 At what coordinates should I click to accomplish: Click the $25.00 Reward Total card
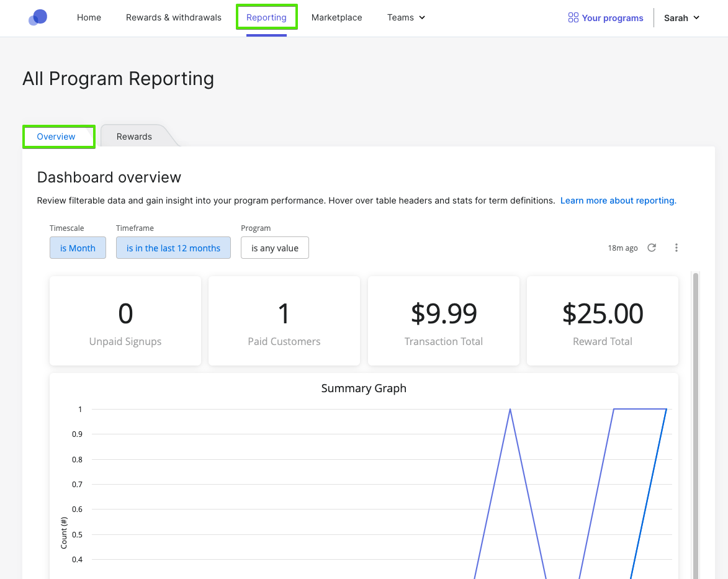(x=603, y=321)
